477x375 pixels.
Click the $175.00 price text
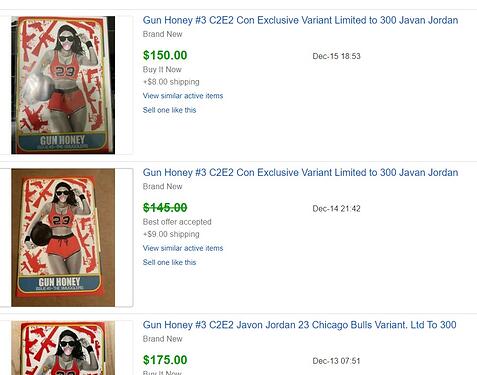tap(165, 360)
